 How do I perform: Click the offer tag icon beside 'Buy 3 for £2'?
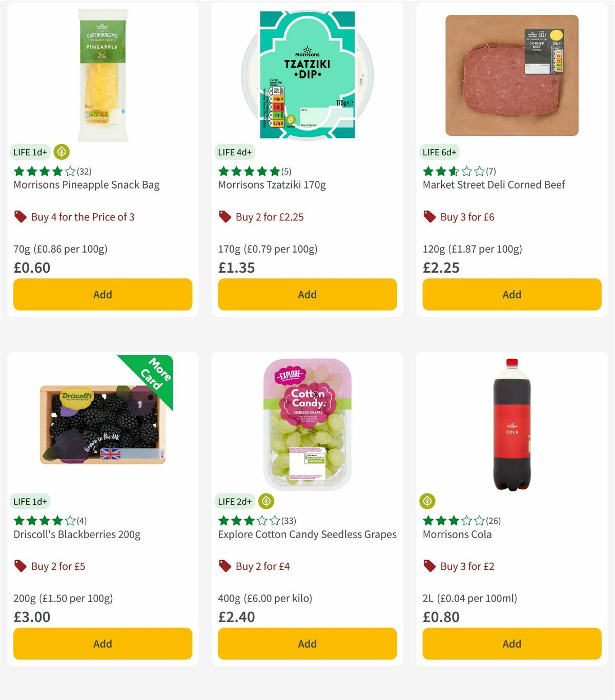click(429, 566)
